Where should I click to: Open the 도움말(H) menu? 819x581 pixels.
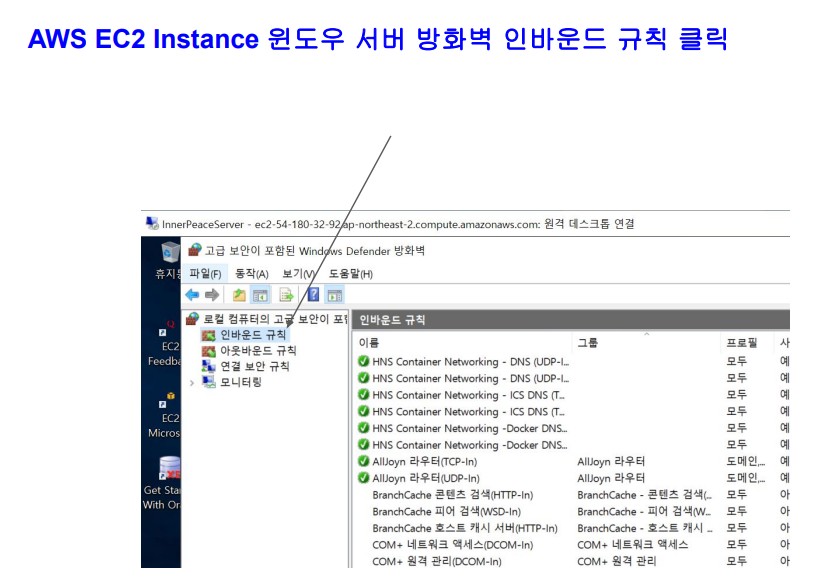(350, 274)
